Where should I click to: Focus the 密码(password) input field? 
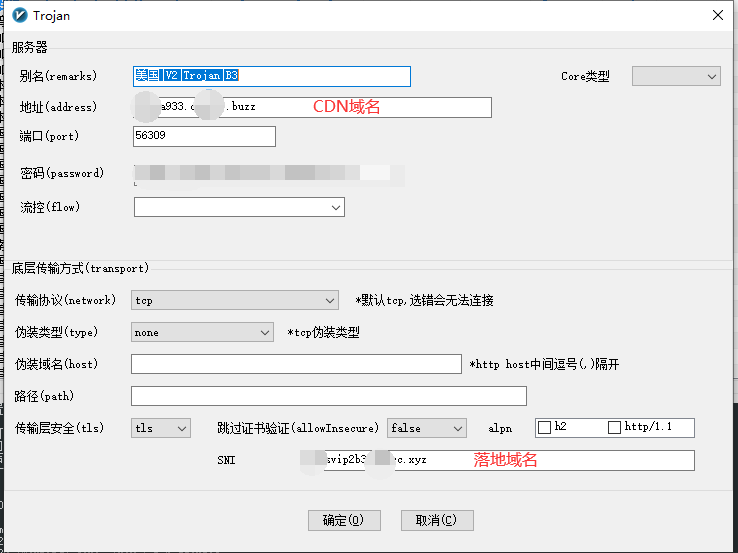pyautogui.click(x=269, y=174)
